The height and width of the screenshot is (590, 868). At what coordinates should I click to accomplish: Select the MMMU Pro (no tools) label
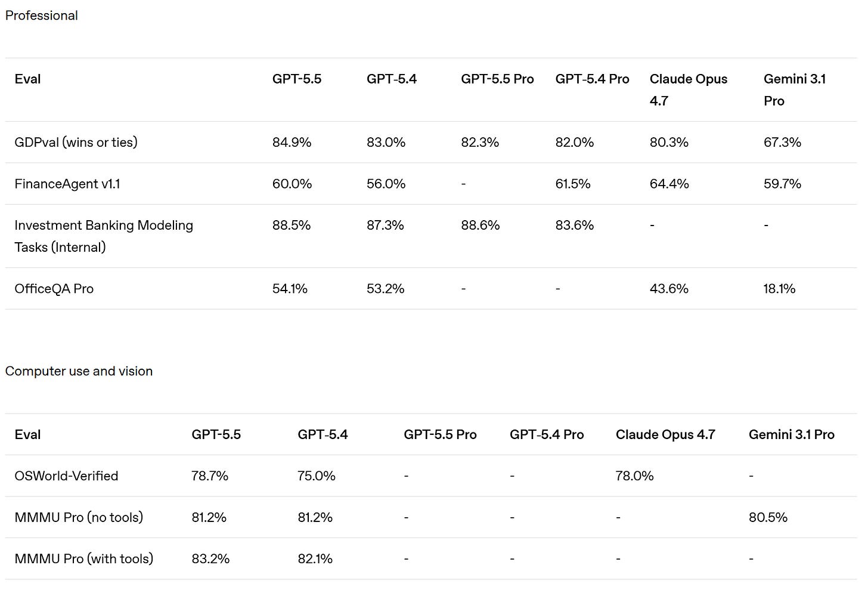[79, 517]
